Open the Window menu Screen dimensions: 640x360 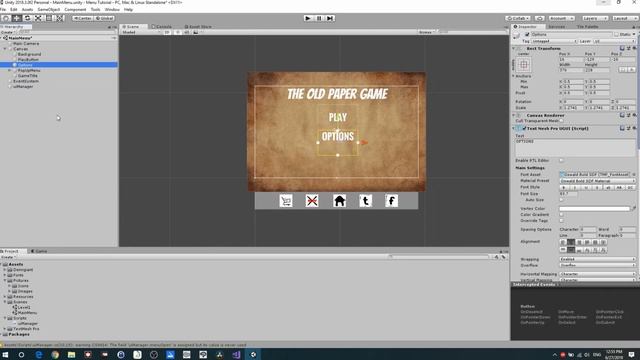coord(112,9)
